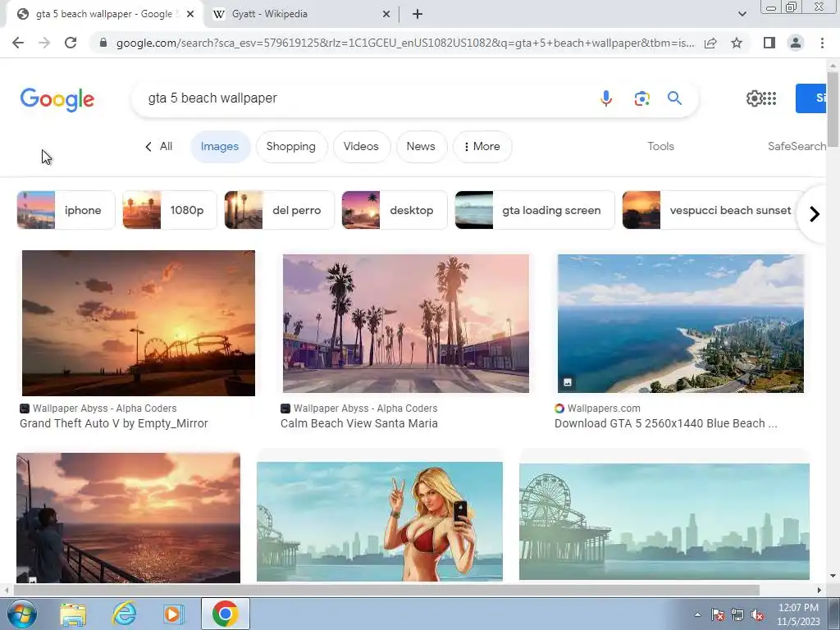Open Download GTA 5 2560x1440 Blue Beach link

[x=665, y=424]
